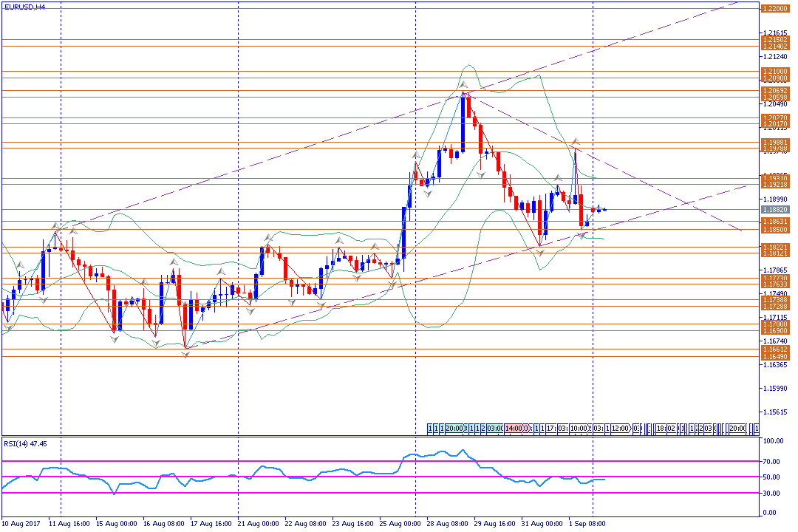Click the 17 Aug 16:00 date label
This screenshot has width=798, height=532.
coord(211,523)
